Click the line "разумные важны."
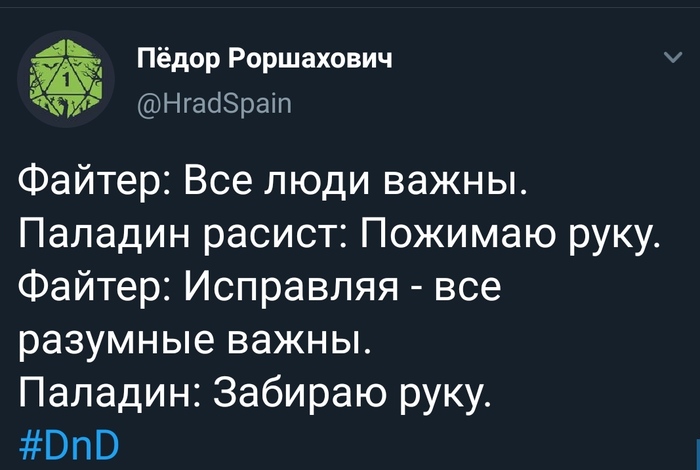This screenshot has height=470, width=700. [196, 342]
